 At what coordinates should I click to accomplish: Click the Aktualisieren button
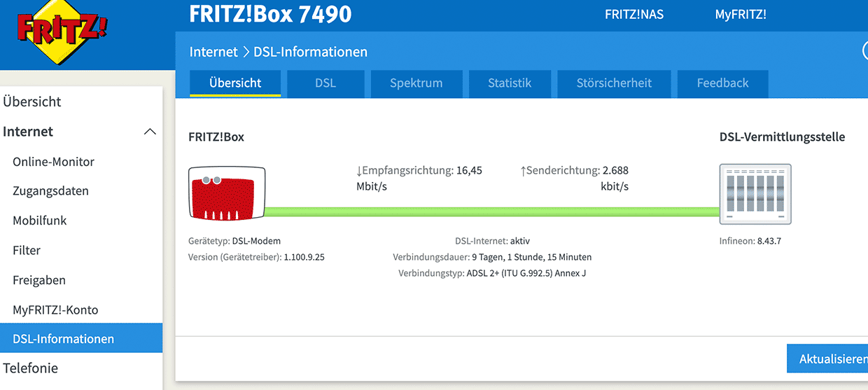point(827,358)
